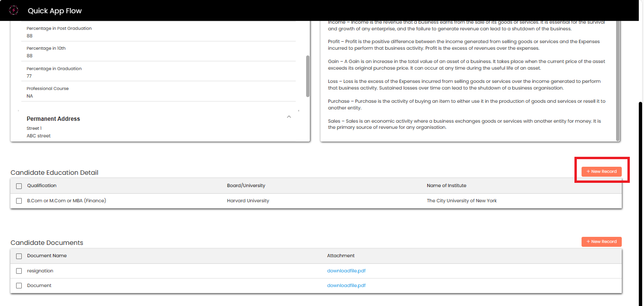Add New Record to Candidate Education Detail
644x306 pixels.
tap(601, 171)
